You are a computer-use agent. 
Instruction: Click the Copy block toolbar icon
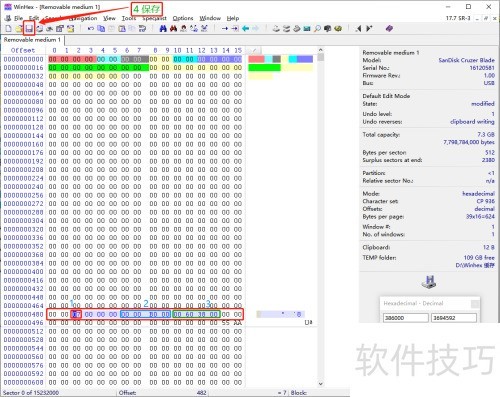pyautogui.click(x=101, y=29)
